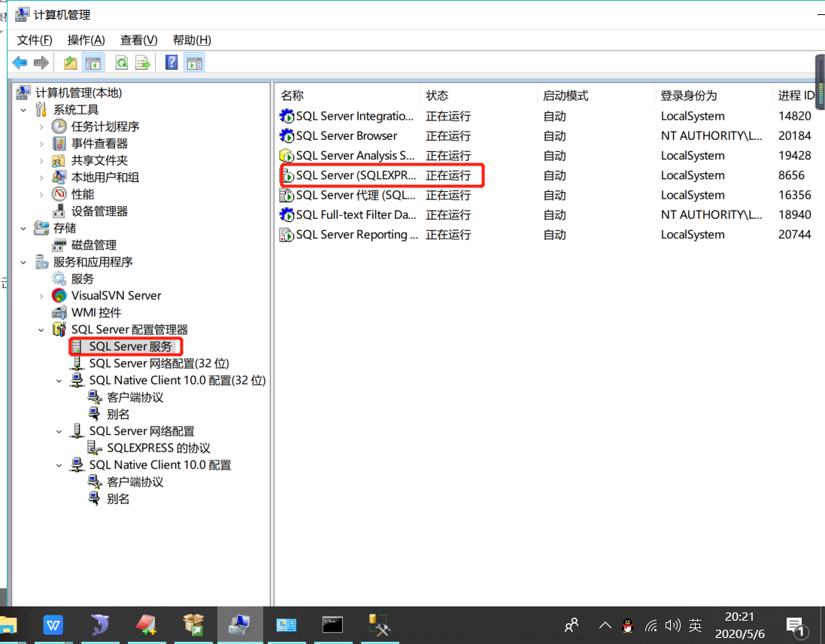
Task: Click the WMI 控件 icon
Action: click(x=59, y=312)
